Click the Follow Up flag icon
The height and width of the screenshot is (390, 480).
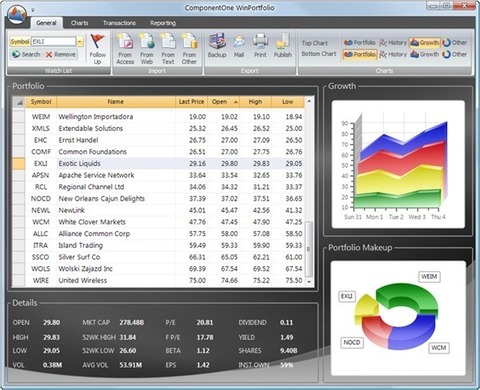point(97,41)
